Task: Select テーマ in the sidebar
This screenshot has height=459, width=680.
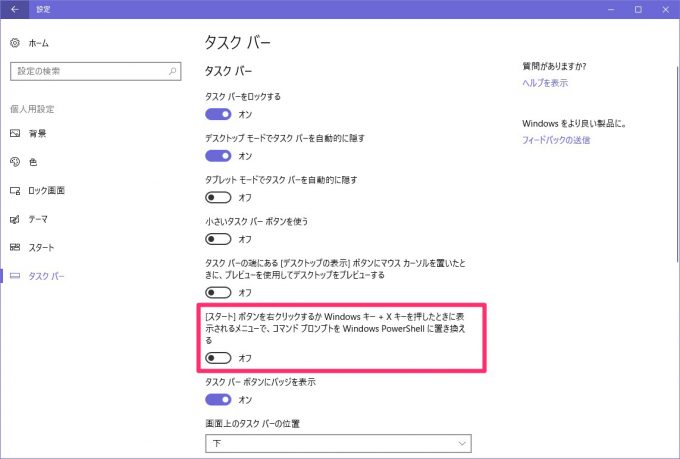Action: (x=38, y=219)
